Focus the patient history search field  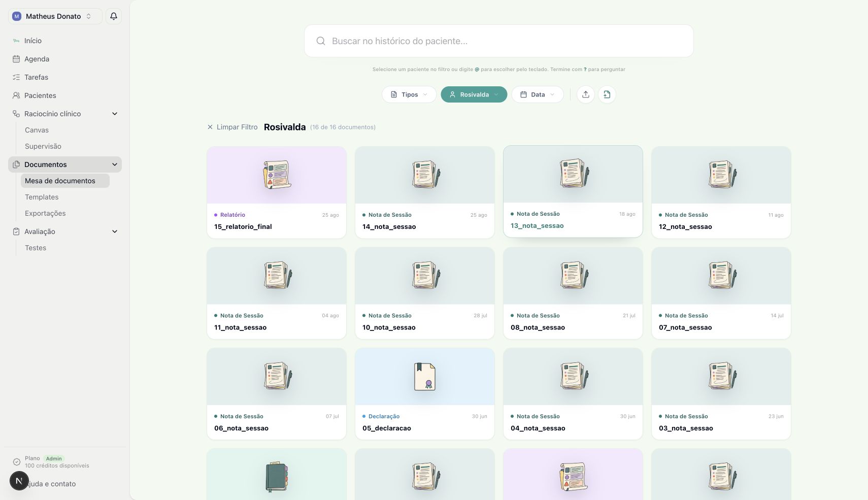[x=499, y=41]
